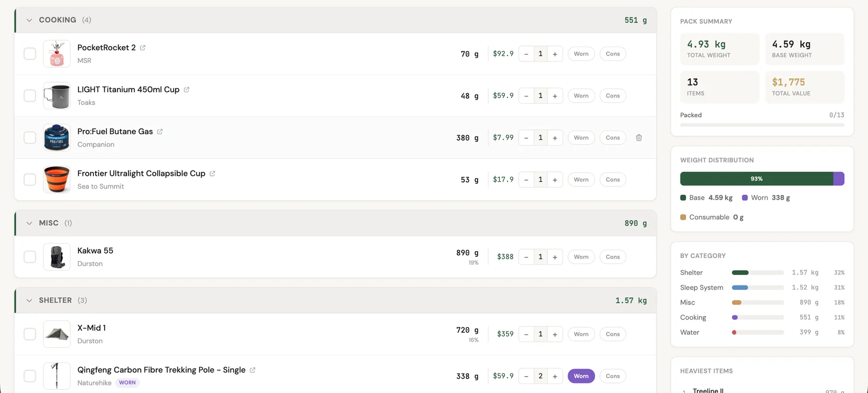This screenshot has width=868, height=393.
Task: Check the PocketRocket 2 packed checkbox
Action: point(30,54)
